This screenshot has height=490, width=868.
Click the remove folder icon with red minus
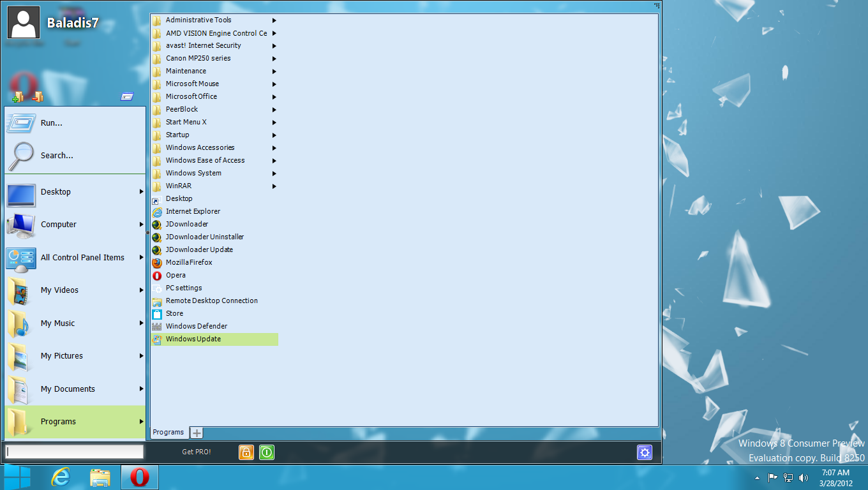[x=38, y=97]
